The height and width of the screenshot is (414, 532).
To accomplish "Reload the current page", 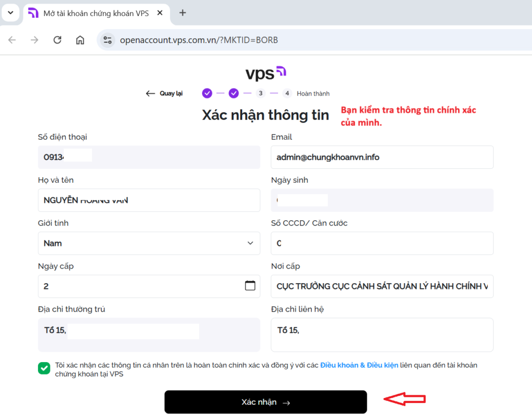I will tap(57, 40).
